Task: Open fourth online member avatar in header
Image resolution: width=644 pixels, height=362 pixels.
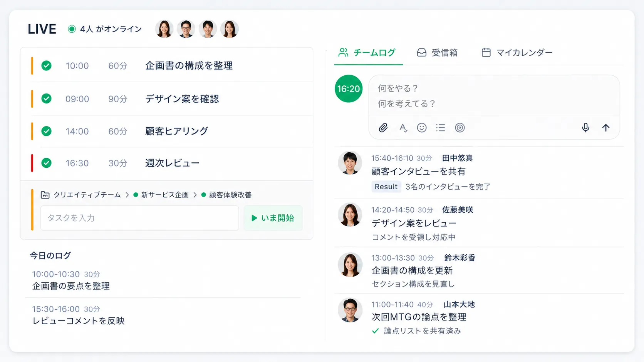Action: [x=230, y=29]
